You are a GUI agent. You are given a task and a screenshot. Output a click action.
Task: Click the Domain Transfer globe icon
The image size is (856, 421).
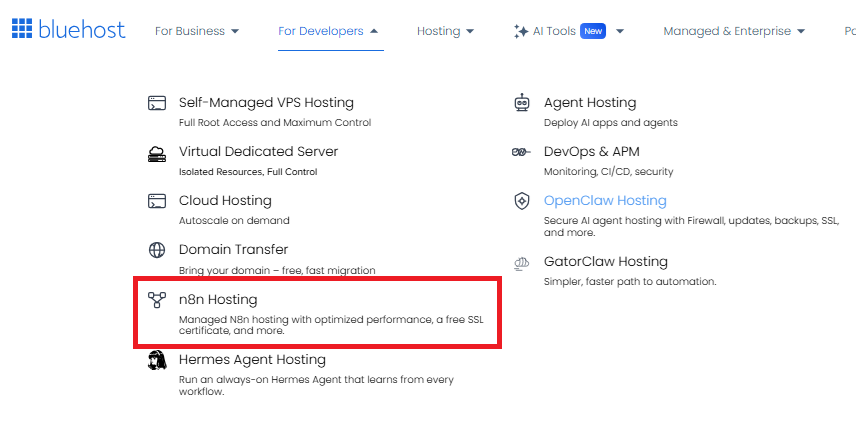[x=157, y=250]
